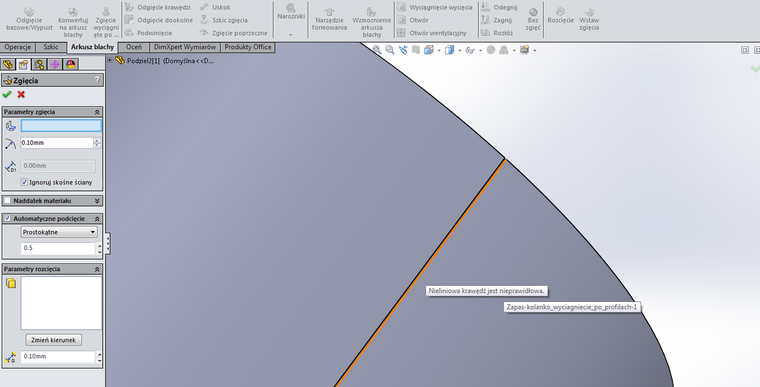Select the Rozcięcie tool
Image resolution: width=760 pixels, height=387 pixels.
(x=560, y=16)
